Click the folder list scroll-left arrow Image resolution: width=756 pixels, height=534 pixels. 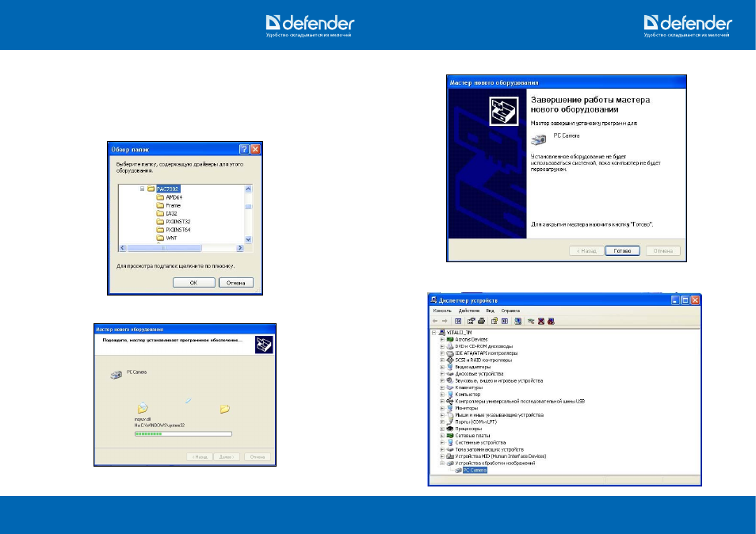123,248
